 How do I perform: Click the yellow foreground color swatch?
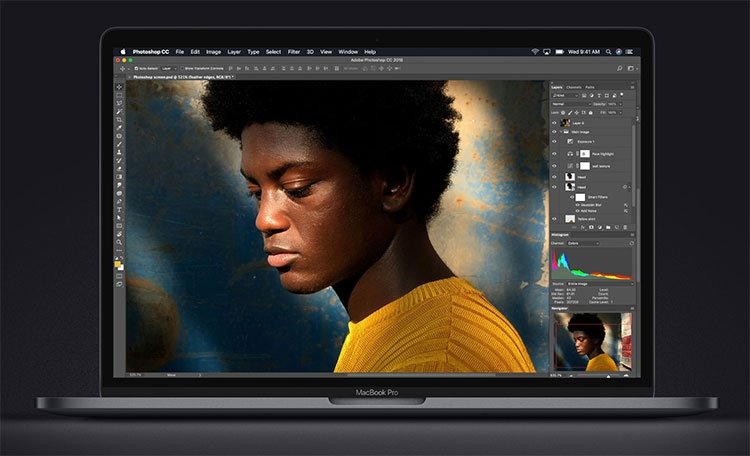click(x=117, y=264)
